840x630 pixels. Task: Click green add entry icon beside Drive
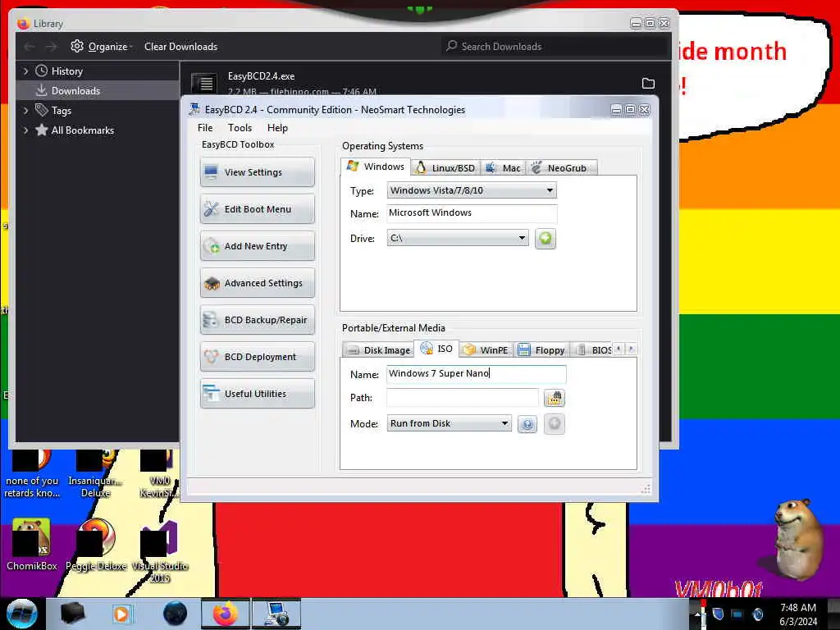coord(546,239)
